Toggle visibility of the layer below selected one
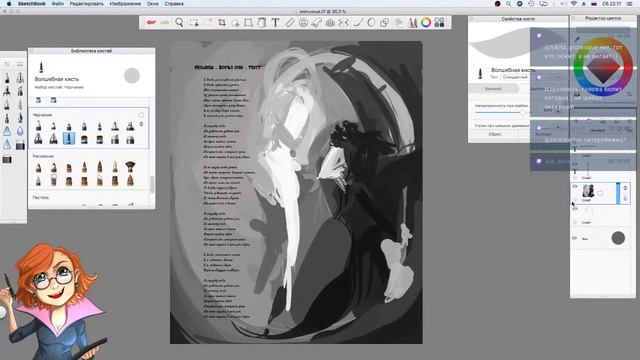640x360 pixels. tap(575, 209)
